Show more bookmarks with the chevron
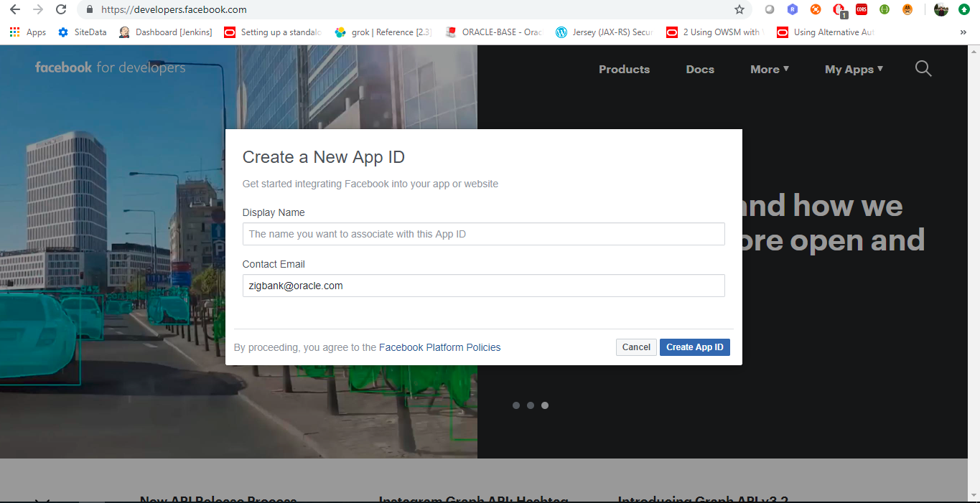 click(963, 32)
